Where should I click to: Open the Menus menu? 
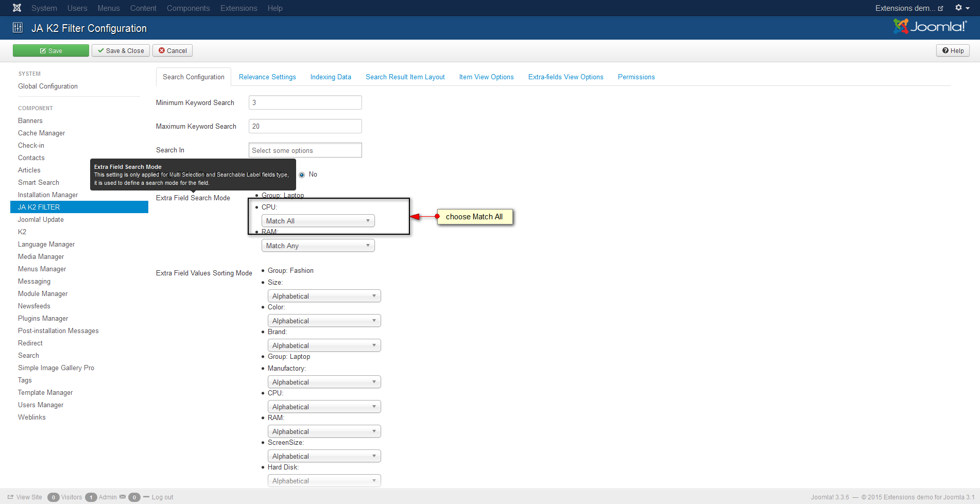pyautogui.click(x=109, y=8)
